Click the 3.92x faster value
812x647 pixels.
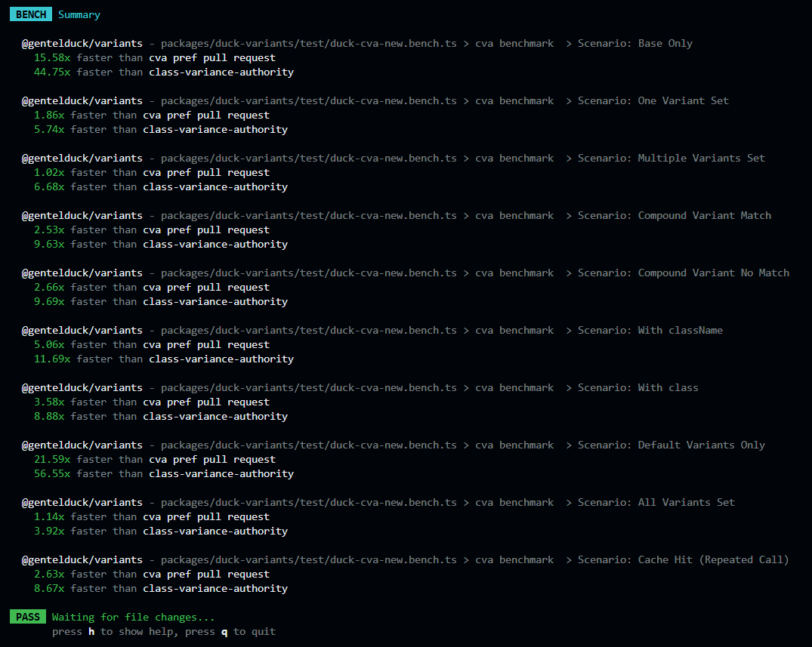49,532
